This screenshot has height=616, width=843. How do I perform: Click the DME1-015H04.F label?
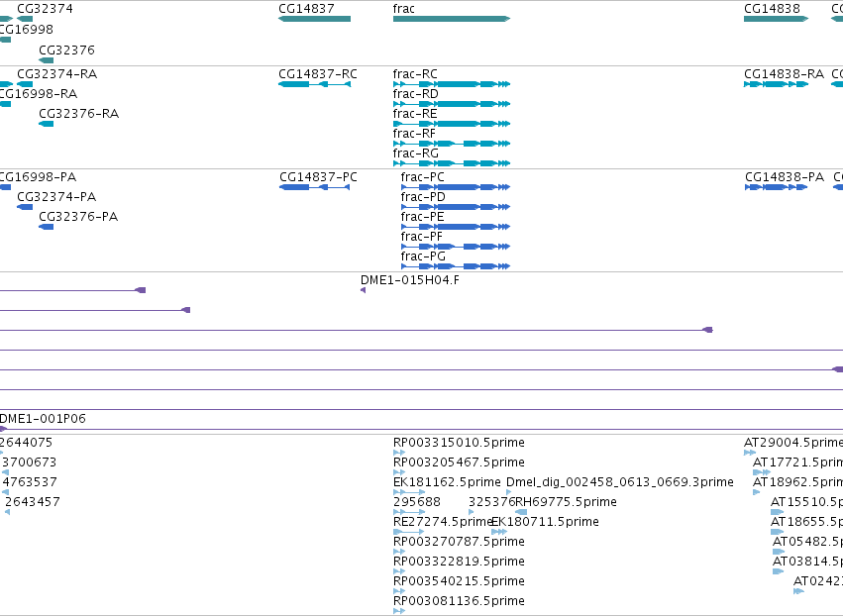coord(410,280)
